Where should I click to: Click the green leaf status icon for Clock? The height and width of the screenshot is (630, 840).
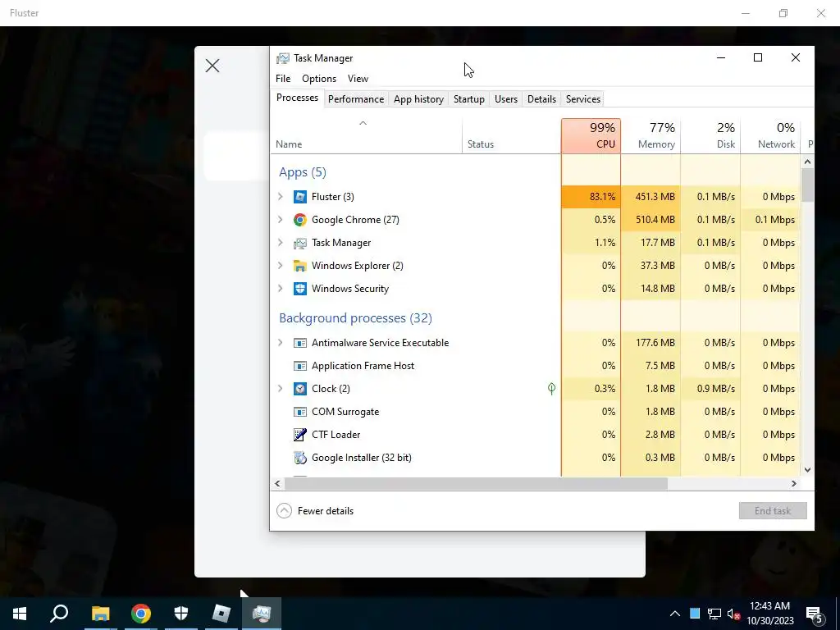pos(551,389)
